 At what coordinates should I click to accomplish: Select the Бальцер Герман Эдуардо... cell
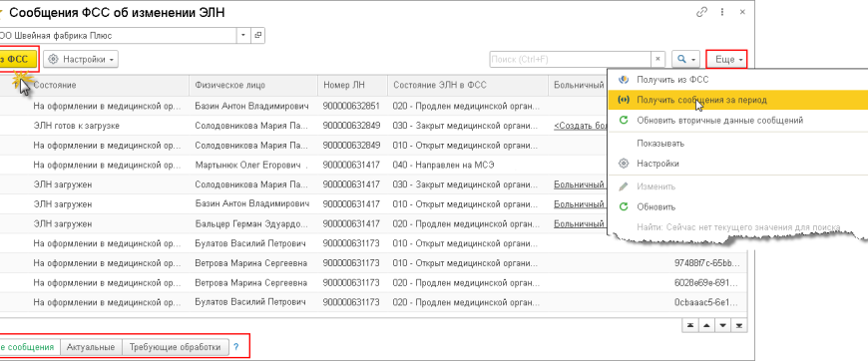tap(253, 224)
